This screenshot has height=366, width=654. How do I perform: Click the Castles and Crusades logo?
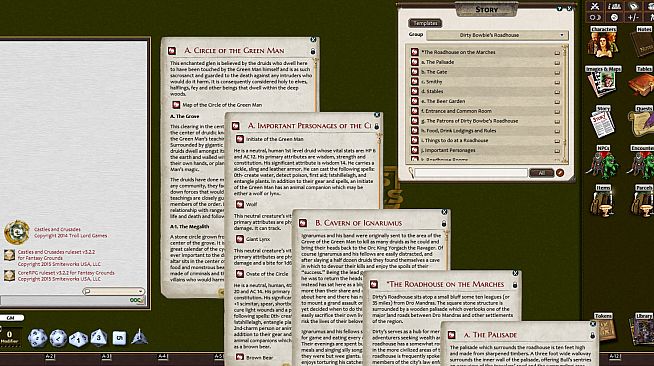click(x=17, y=232)
